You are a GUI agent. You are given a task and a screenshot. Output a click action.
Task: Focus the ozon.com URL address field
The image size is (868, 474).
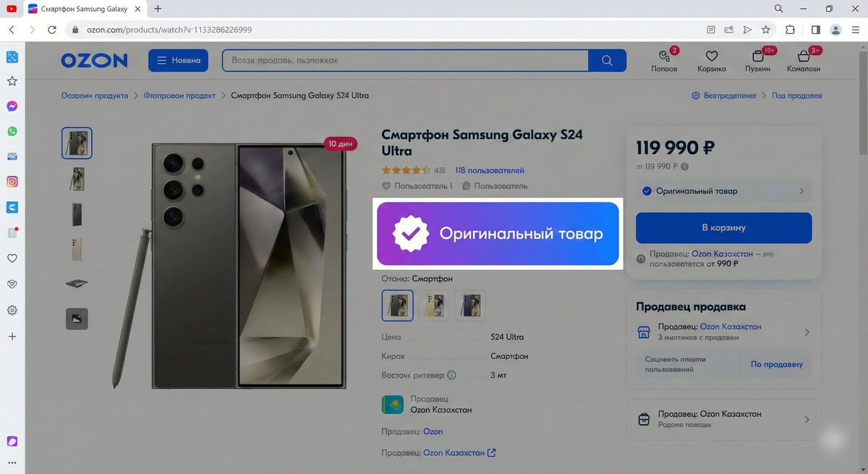(169, 30)
